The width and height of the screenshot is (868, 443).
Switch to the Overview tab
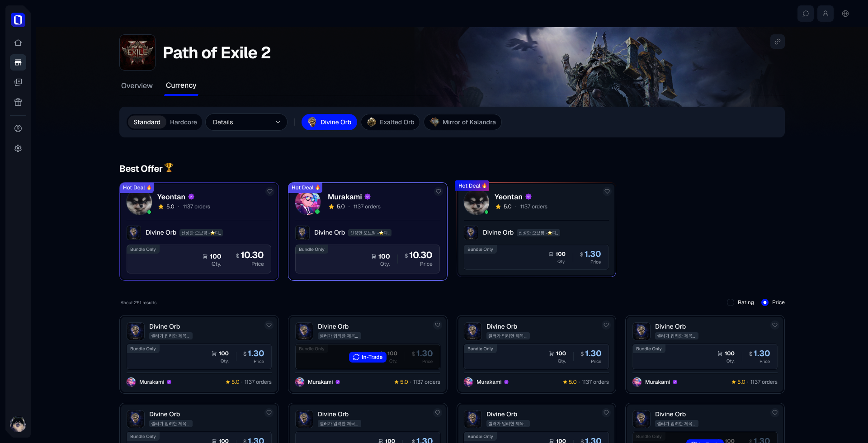[x=137, y=86]
